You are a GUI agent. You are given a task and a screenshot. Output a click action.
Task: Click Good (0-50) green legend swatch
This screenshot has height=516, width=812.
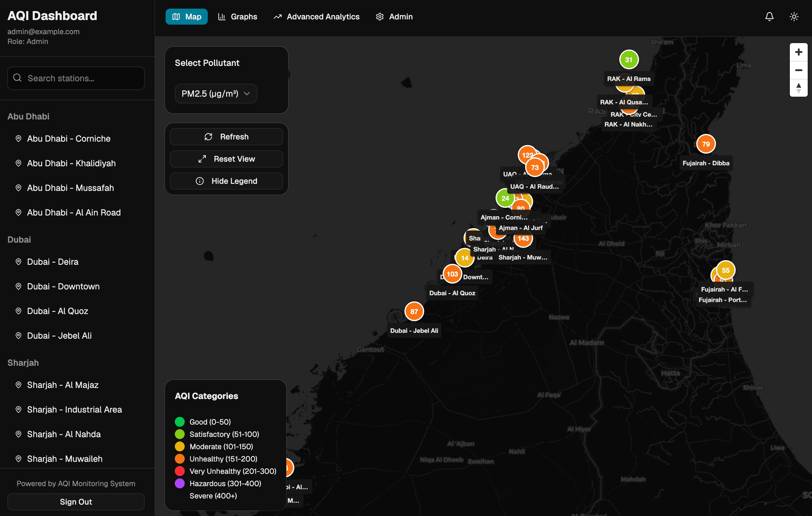click(180, 421)
